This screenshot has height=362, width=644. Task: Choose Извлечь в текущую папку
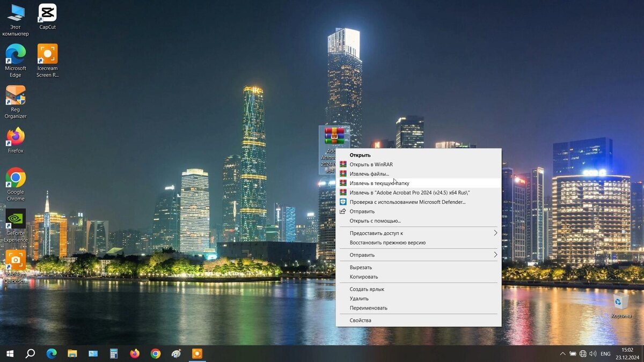[419, 183]
